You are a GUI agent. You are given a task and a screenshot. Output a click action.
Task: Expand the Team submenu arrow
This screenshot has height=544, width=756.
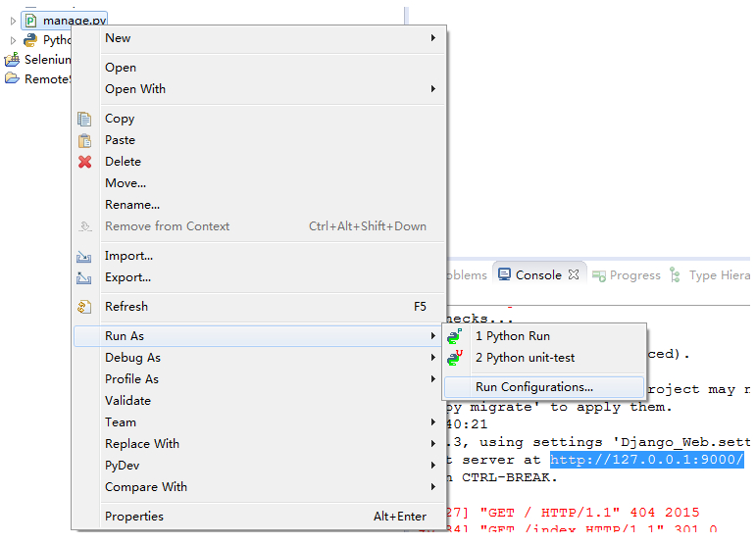[x=433, y=422]
